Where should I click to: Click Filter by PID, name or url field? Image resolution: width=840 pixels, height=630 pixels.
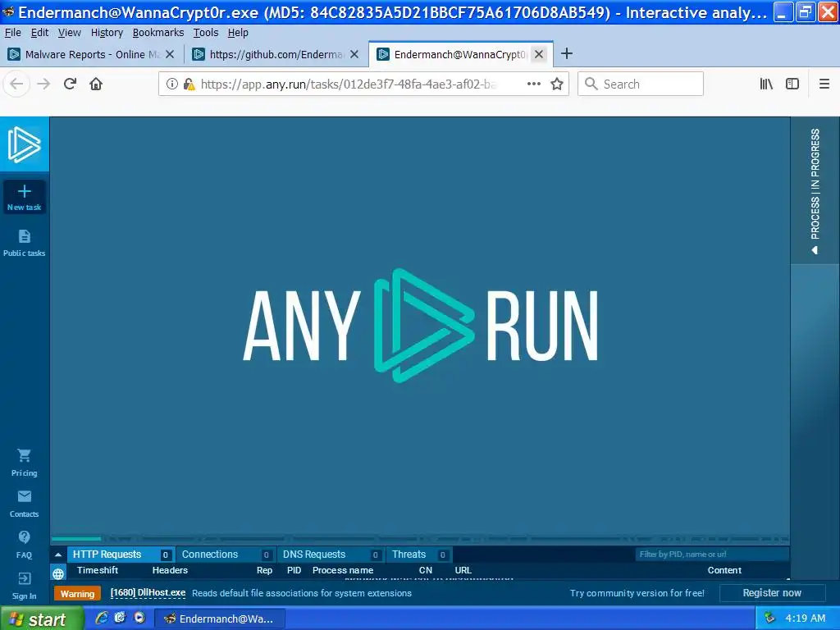click(711, 555)
